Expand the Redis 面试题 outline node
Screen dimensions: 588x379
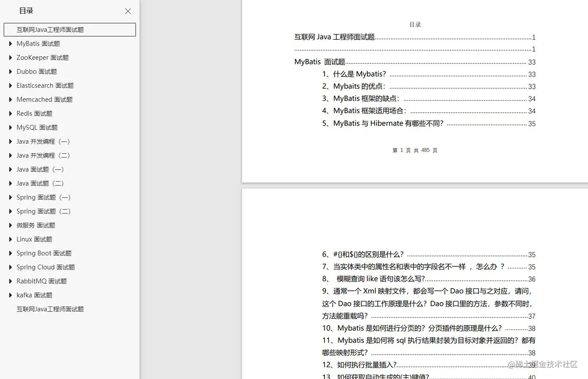[10, 114]
